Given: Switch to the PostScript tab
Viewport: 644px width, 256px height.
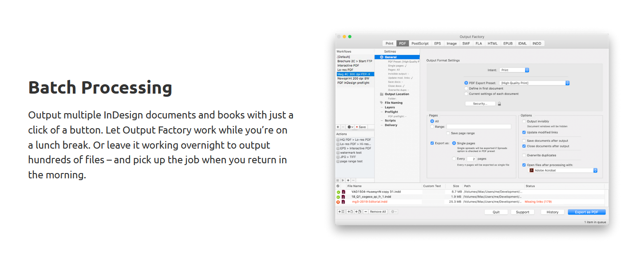Looking at the screenshot, I should click(420, 43).
